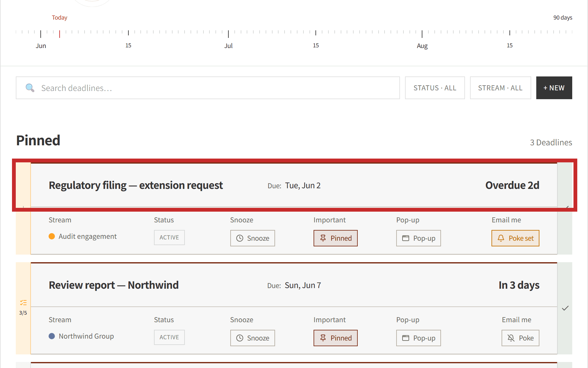The height and width of the screenshot is (368, 588).
Task: Select the Audit engagement stream label
Action: 87,236
